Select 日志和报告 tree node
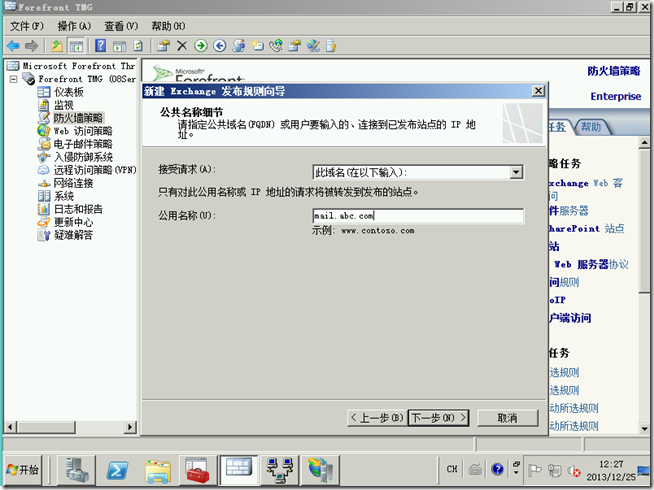 point(78,209)
